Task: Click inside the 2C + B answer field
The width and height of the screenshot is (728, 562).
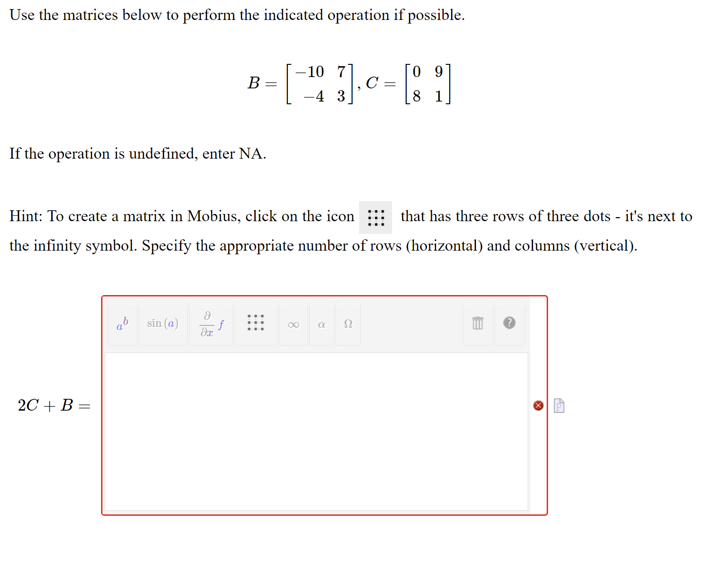Action: [x=317, y=431]
